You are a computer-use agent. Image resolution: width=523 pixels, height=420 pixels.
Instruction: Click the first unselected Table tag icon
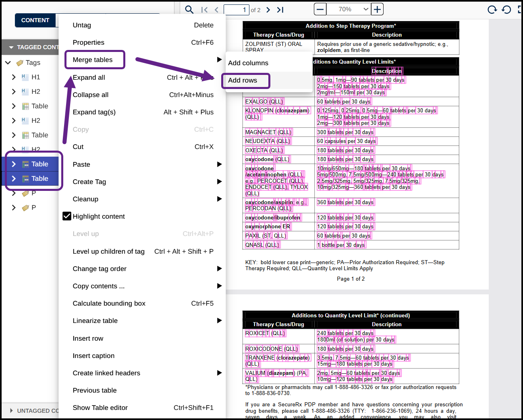click(x=25, y=106)
